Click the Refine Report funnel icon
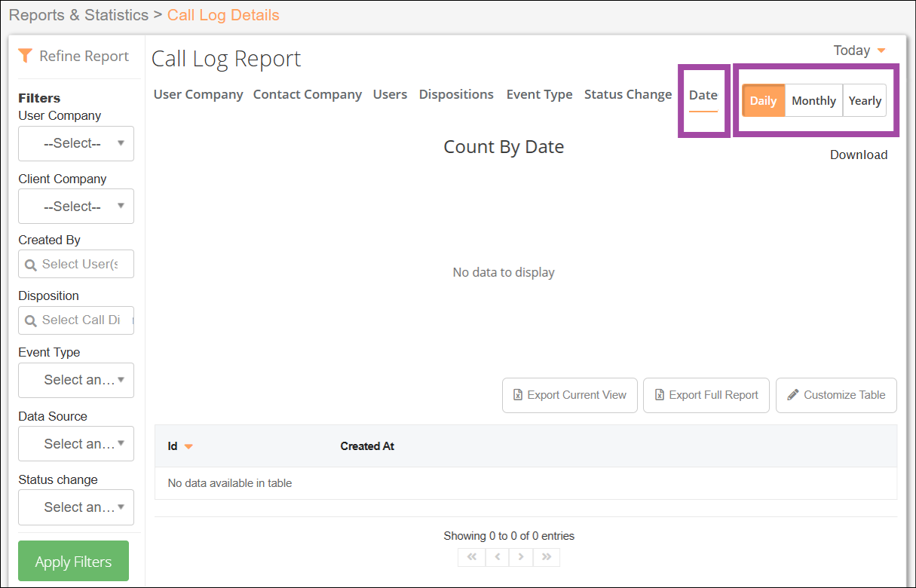916x588 pixels. tap(26, 56)
